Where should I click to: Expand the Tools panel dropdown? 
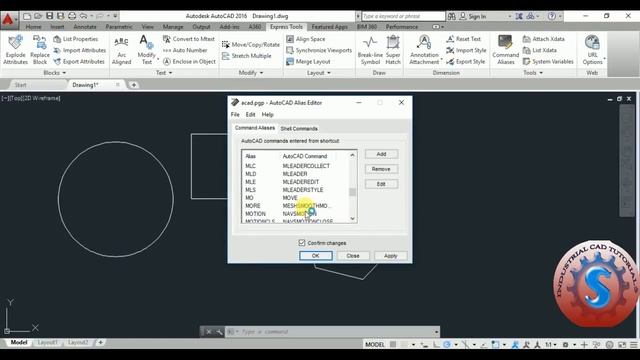click(x=533, y=73)
